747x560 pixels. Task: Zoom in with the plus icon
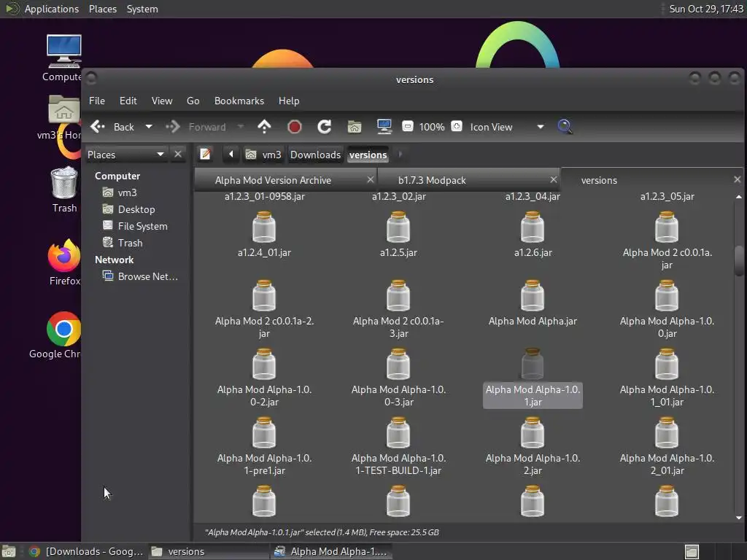tap(457, 127)
